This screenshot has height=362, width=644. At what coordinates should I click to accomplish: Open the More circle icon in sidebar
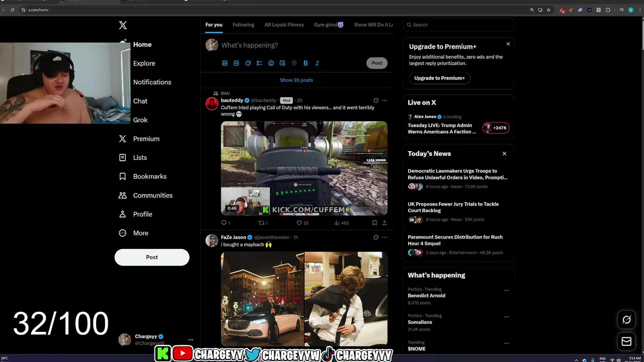[122, 233]
